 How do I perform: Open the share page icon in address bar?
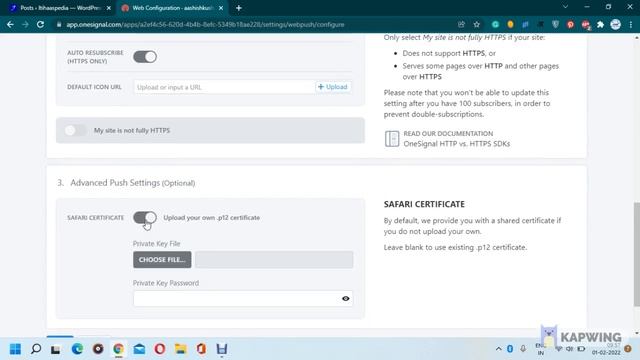(461, 24)
